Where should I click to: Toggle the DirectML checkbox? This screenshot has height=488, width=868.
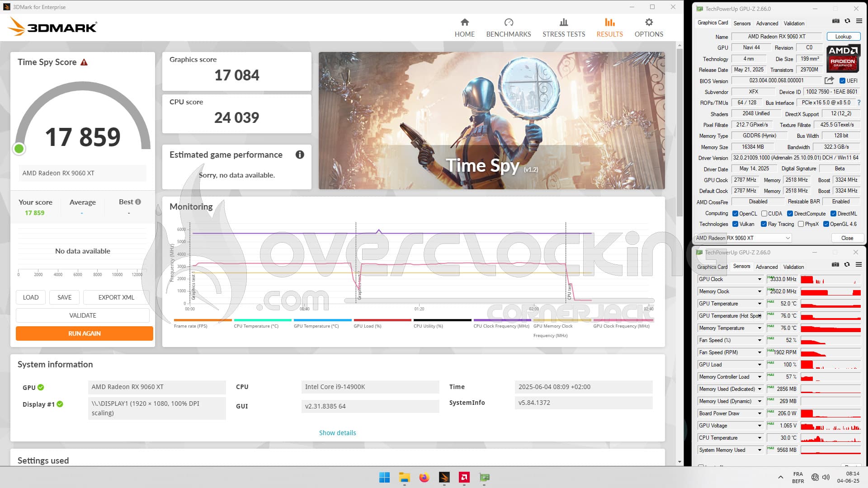[833, 214]
